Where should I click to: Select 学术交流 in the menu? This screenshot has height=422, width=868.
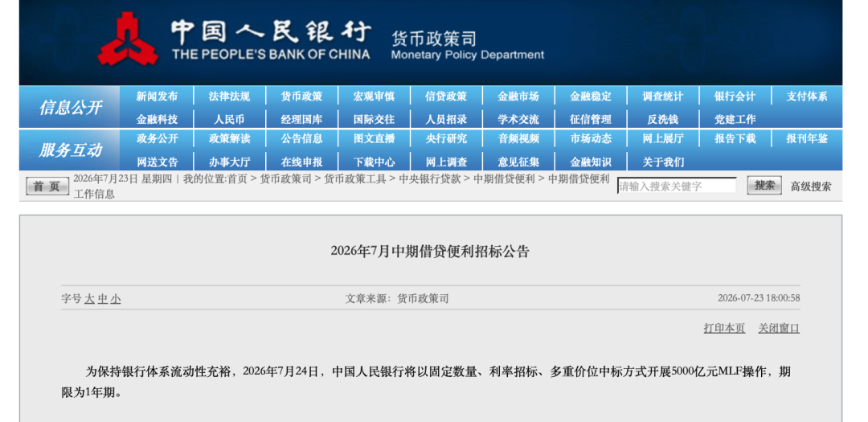[518, 119]
